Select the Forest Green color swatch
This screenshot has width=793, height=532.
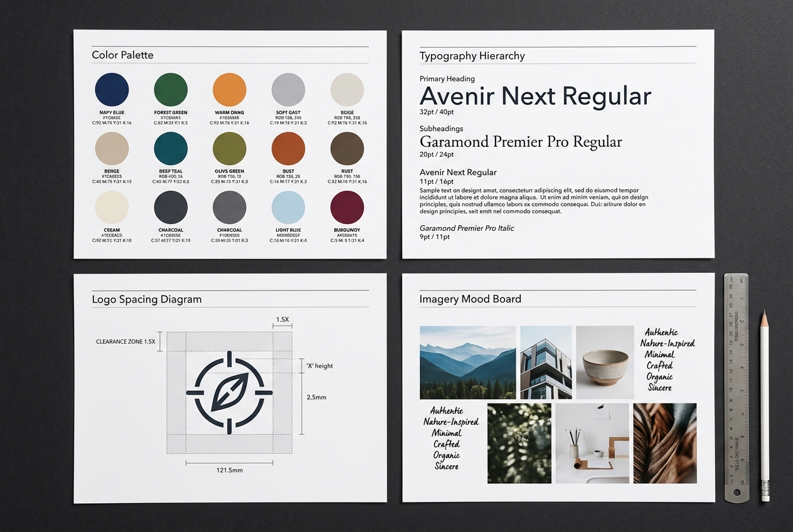click(171, 89)
